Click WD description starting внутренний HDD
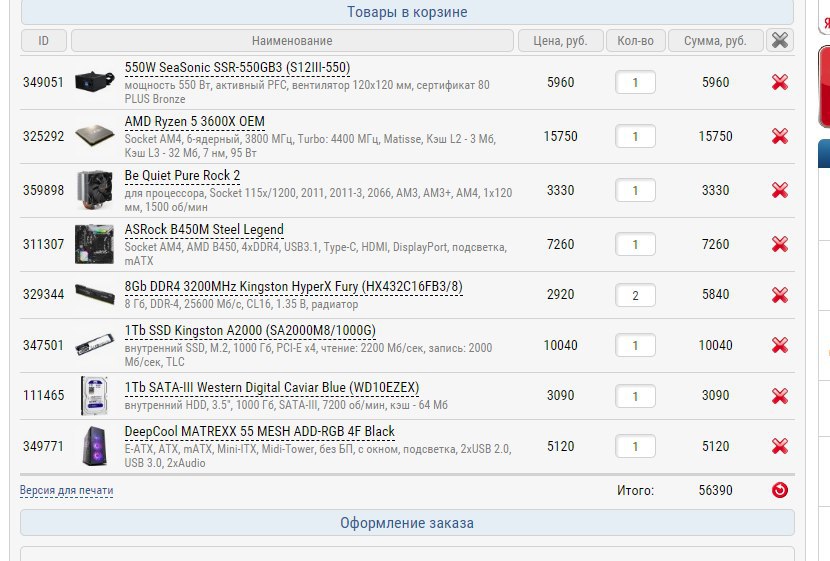The width and height of the screenshot is (830, 561). [x=286, y=405]
